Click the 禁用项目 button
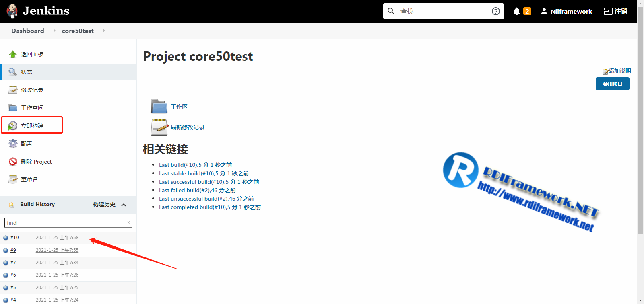The width and height of the screenshot is (644, 304). pyautogui.click(x=613, y=84)
